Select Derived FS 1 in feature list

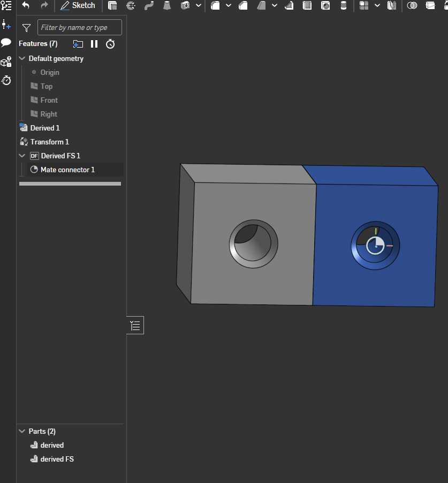[60, 156]
